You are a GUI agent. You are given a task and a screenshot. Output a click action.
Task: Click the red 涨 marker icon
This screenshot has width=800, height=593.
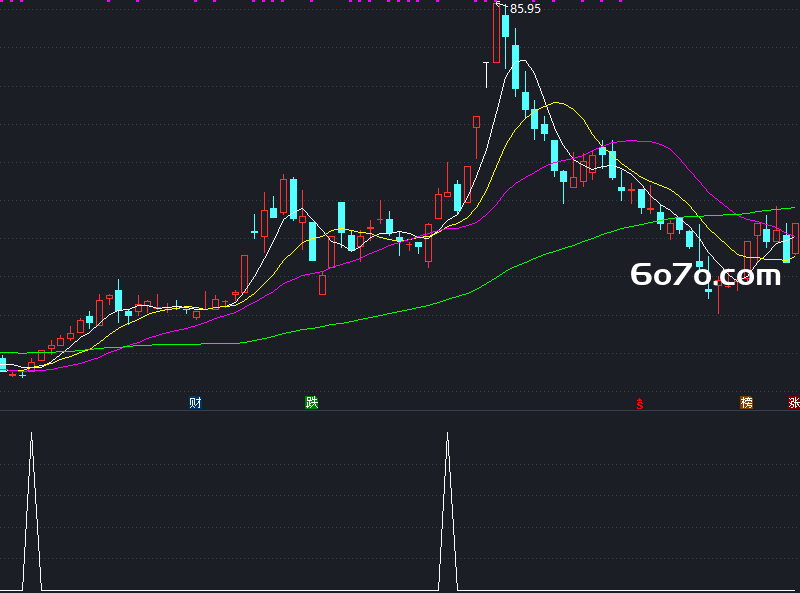(794, 403)
